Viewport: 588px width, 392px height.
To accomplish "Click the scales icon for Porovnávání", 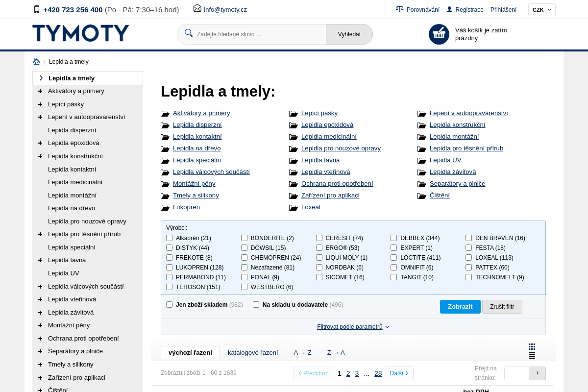I will (x=400, y=9).
